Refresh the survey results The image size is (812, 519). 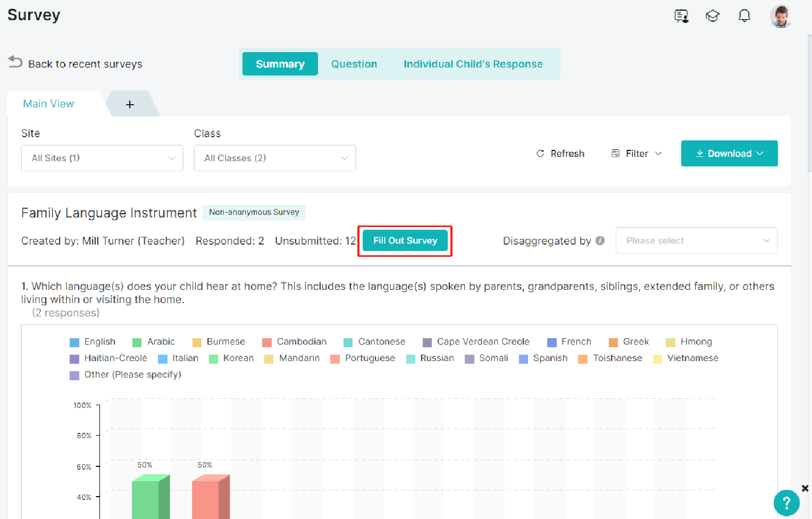pyautogui.click(x=560, y=153)
